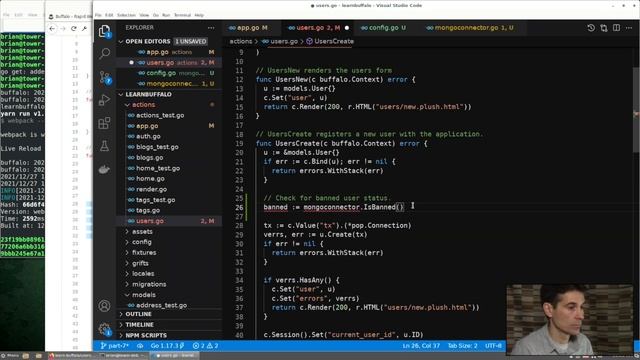This screenshot has height=360, width=640.
Task: Click back arrow in the browser window
Action: tap(52, 29)
